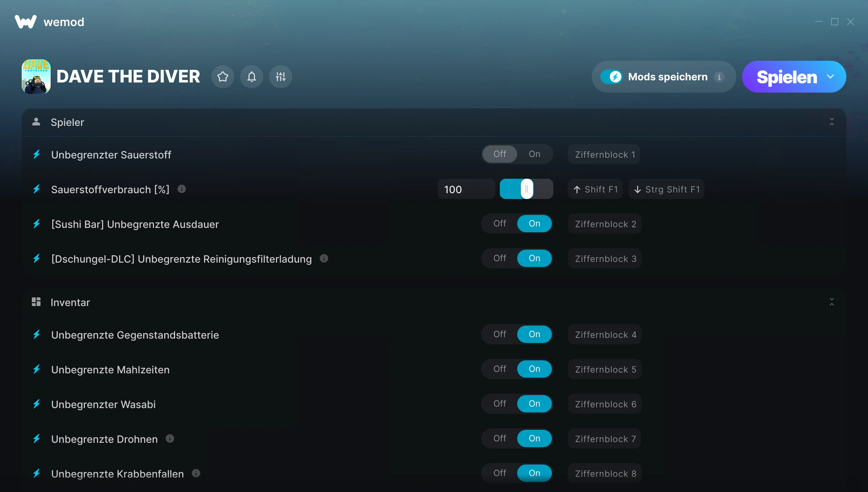The width and height of the screenshot is (868, 492).
Task: Click the Spieler section heading
Action: tap(67, 122)
